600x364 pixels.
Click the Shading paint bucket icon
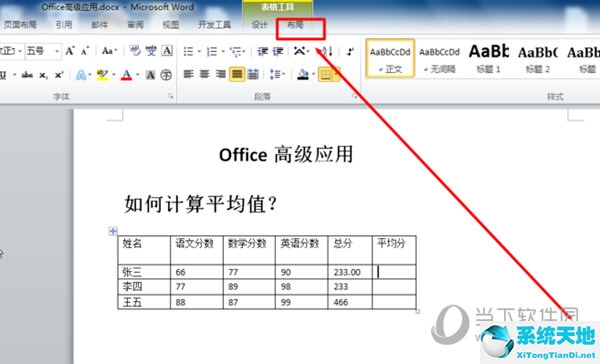click(x=303, y=74)
